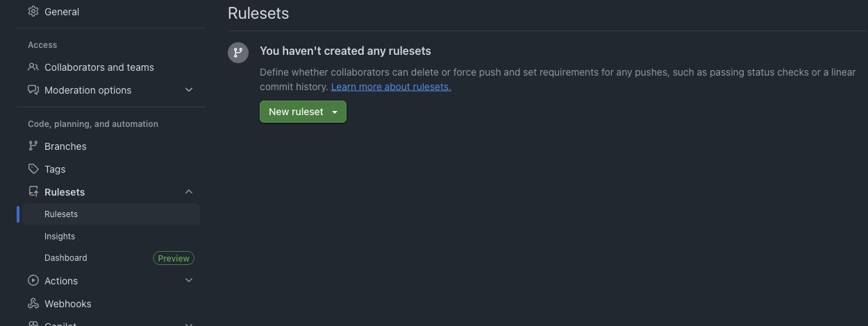This screenshot has width=868, height=326.
Task: Click the Collaborators and teams people icon
Action: pos(33,67)
